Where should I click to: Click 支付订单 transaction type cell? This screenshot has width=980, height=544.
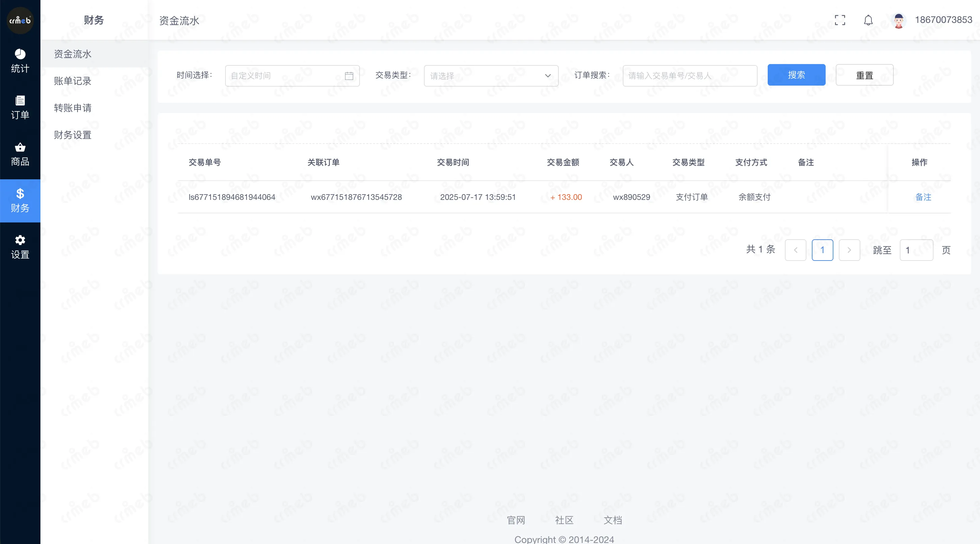tap(692, 197)
